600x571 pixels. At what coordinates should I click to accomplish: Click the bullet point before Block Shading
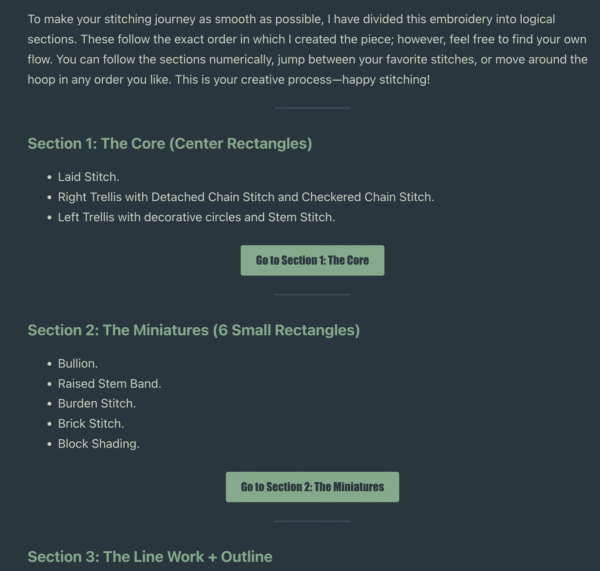click(49, 444)
